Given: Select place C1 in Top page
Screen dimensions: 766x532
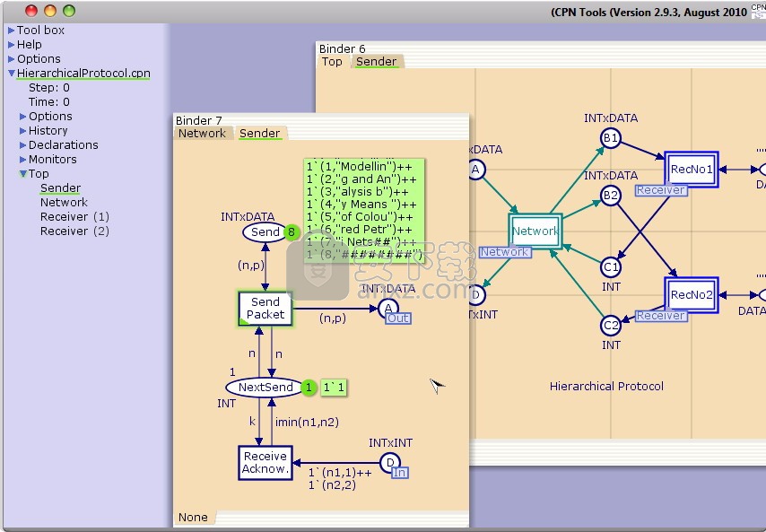Looking at the screenshot, I should click(x=611, y=267).
